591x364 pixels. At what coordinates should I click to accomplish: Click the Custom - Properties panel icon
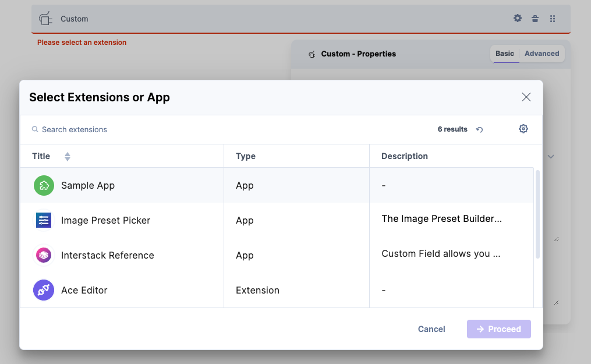(x=312, y=54)
